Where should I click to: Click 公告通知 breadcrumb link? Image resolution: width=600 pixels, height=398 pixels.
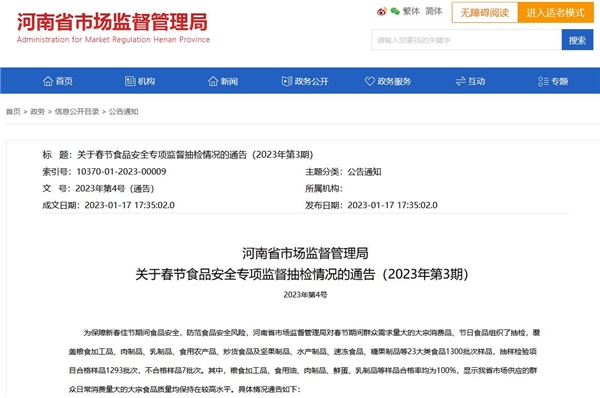pyautogui.click(x=124, y=112)
